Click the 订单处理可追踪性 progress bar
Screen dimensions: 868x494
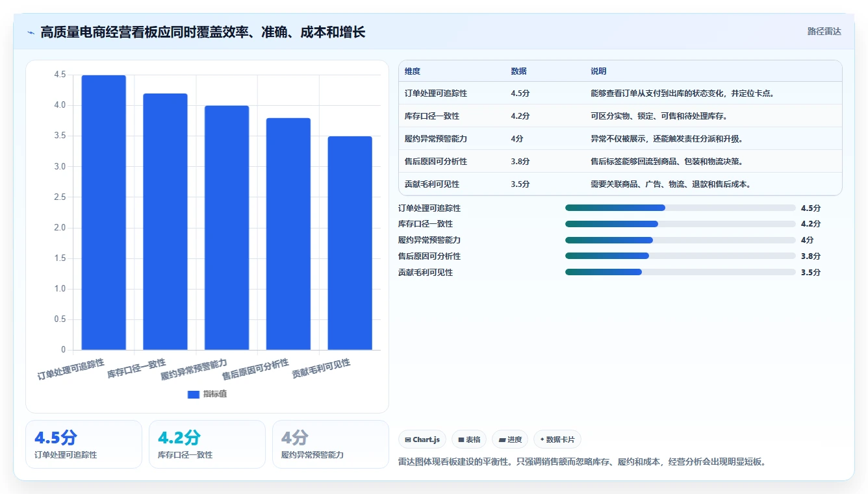pyautogui.click(x=680, y=208)
